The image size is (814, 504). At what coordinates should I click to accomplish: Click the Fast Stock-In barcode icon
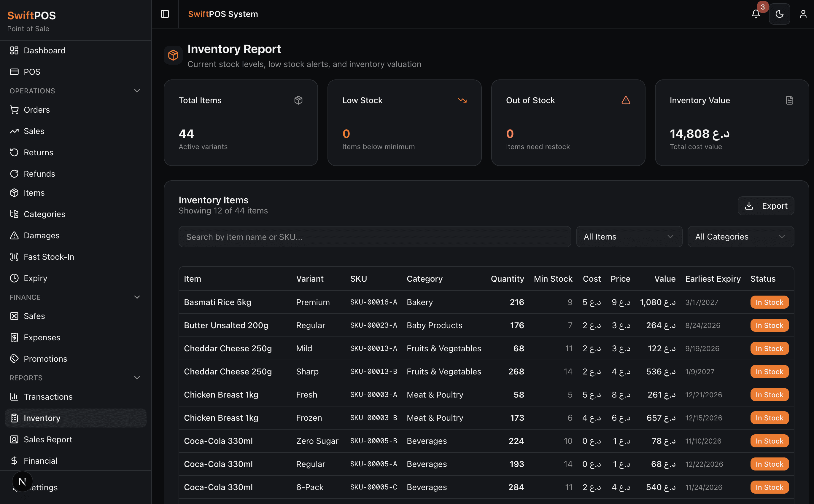(x=14, y=257)
